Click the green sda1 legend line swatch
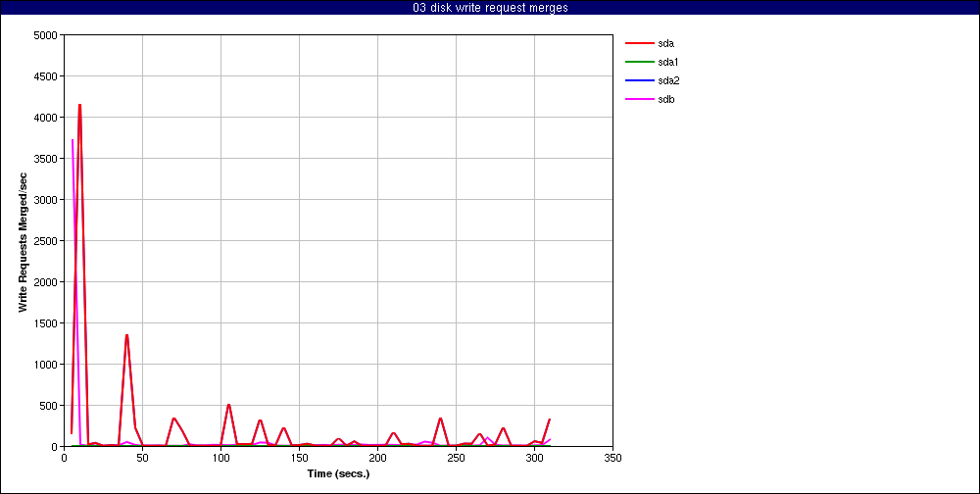 point(639,62)
